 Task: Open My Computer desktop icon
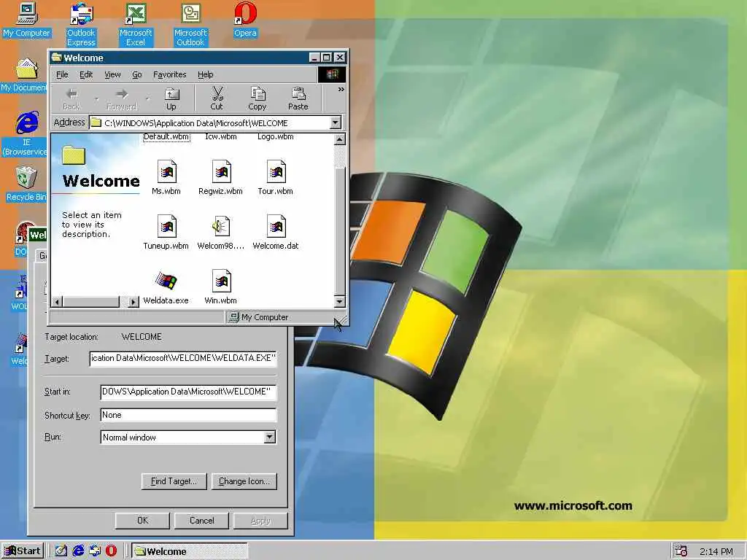(x=27, y=20)
